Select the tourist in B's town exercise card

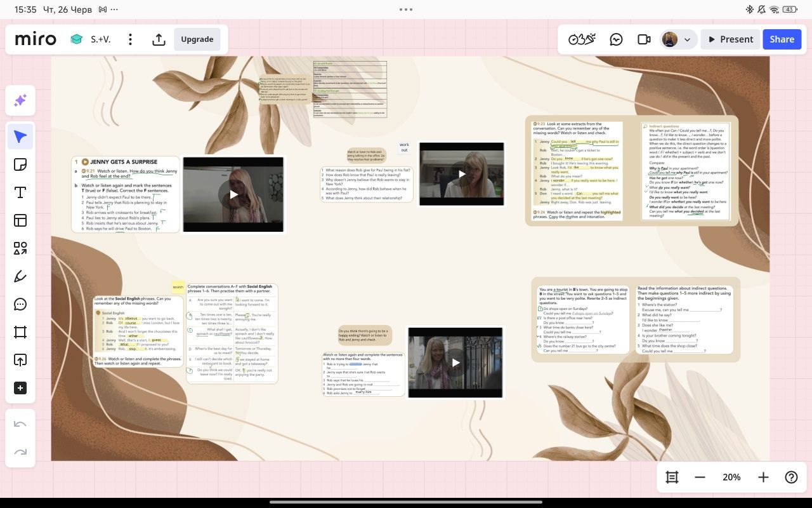582,319
